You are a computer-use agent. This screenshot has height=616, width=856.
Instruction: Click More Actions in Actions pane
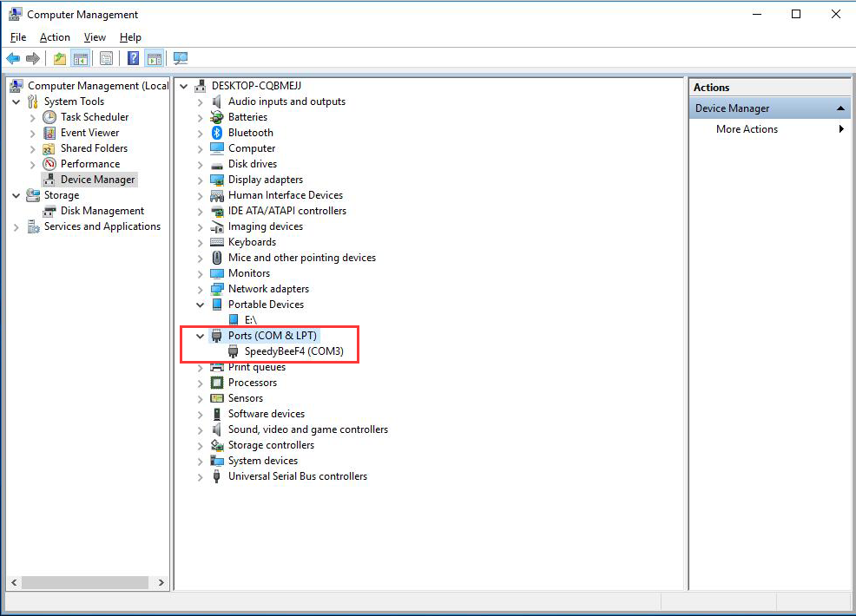(x=747, y=129)
